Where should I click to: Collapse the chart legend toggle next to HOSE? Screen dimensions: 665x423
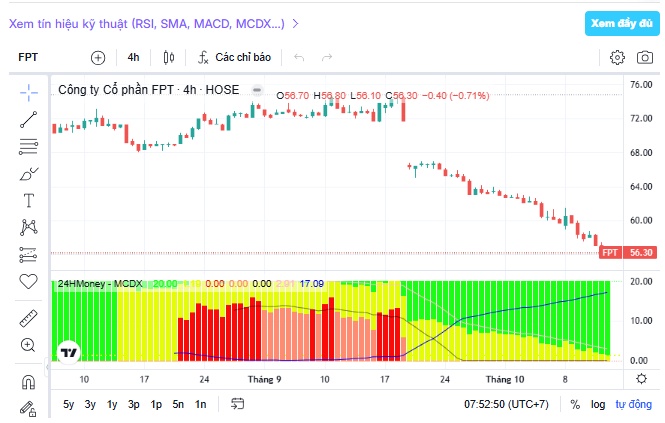click(x=257, y=90)
